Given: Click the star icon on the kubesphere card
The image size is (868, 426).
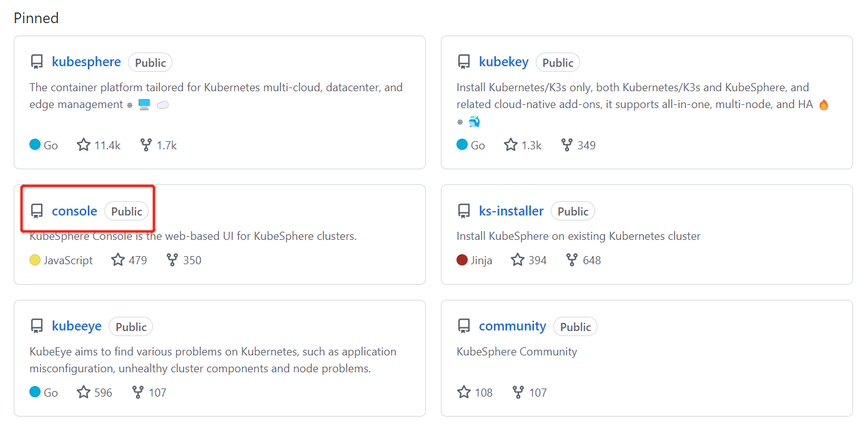Looking at the screenshot, I should tap(82, 144).
